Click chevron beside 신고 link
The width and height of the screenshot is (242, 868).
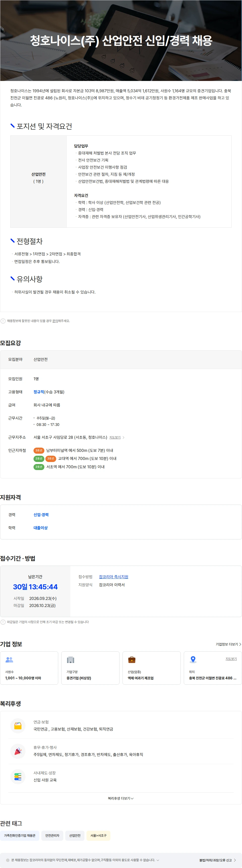[x=235, y=860]
